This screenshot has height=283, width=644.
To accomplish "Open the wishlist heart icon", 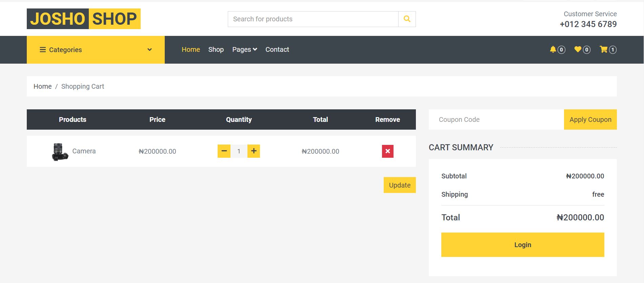I will (x=578, y=49).
